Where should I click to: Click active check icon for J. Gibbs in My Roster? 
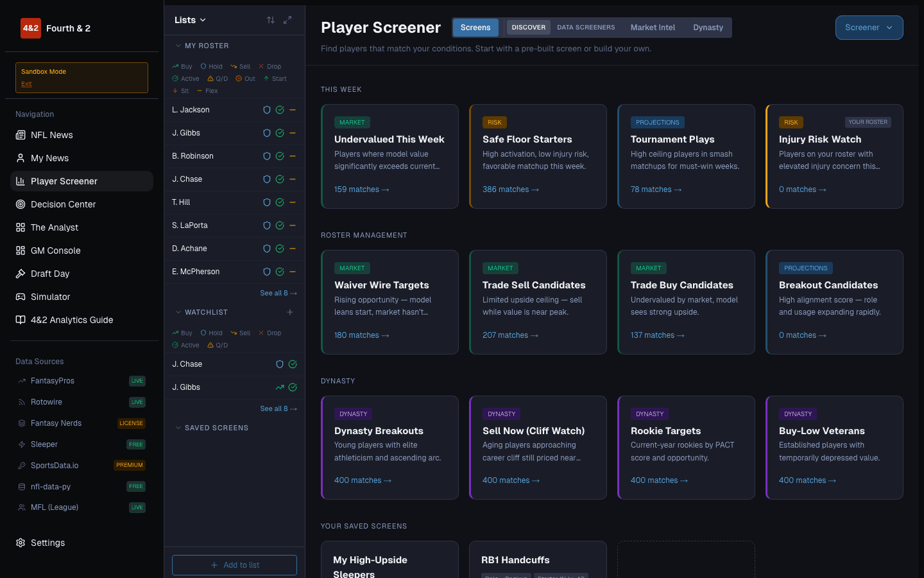pyautogui.click(x=280, y=133)
